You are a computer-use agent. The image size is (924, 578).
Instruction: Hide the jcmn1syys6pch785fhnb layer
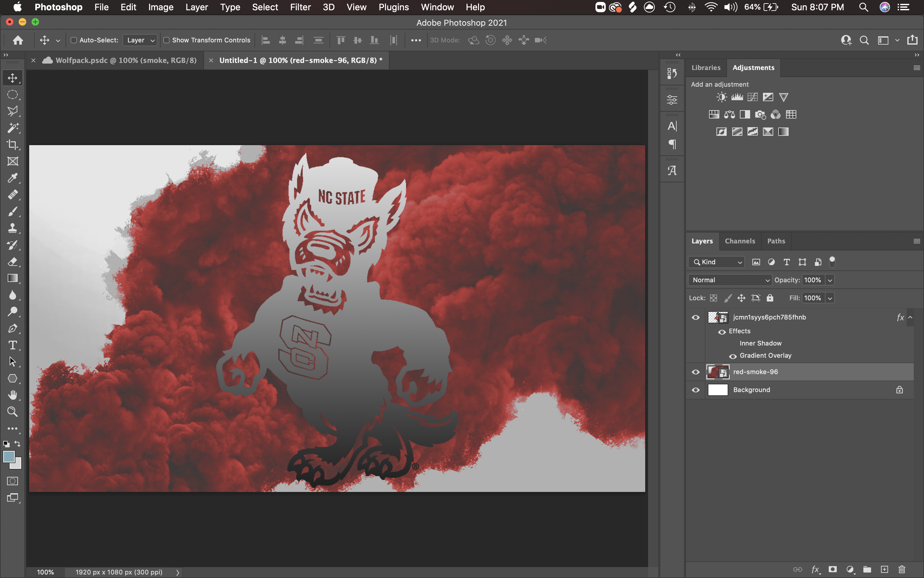[x=696, y=317]
